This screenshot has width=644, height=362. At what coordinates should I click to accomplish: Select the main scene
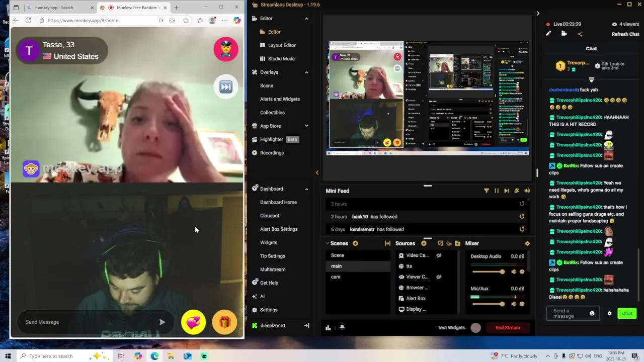coord(358,266)
